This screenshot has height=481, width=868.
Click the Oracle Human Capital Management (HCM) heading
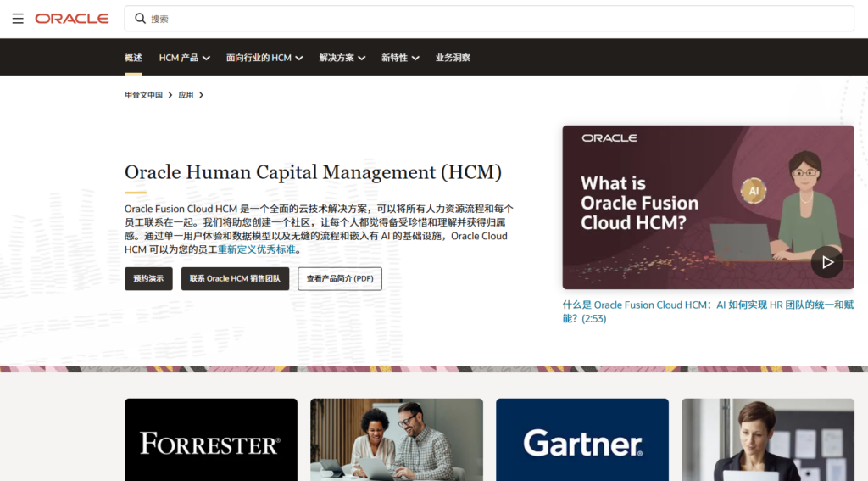314,172
